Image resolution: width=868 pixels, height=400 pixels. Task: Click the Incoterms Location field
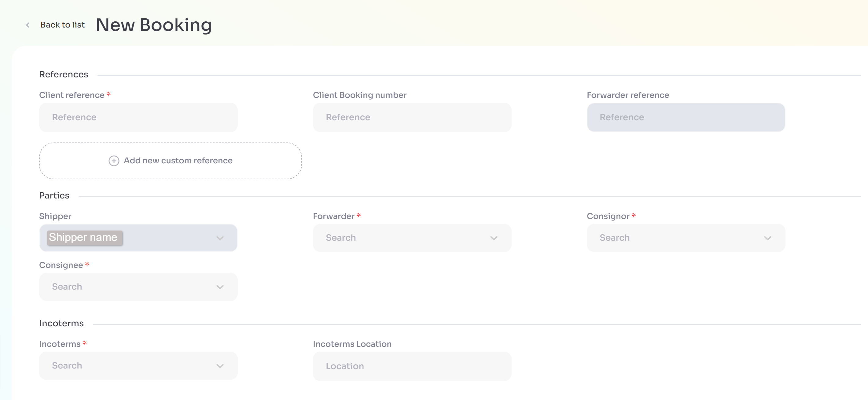412,366
